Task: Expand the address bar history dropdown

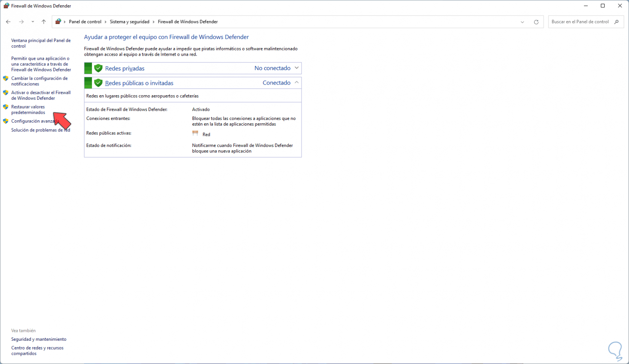Action: (522, 22)
